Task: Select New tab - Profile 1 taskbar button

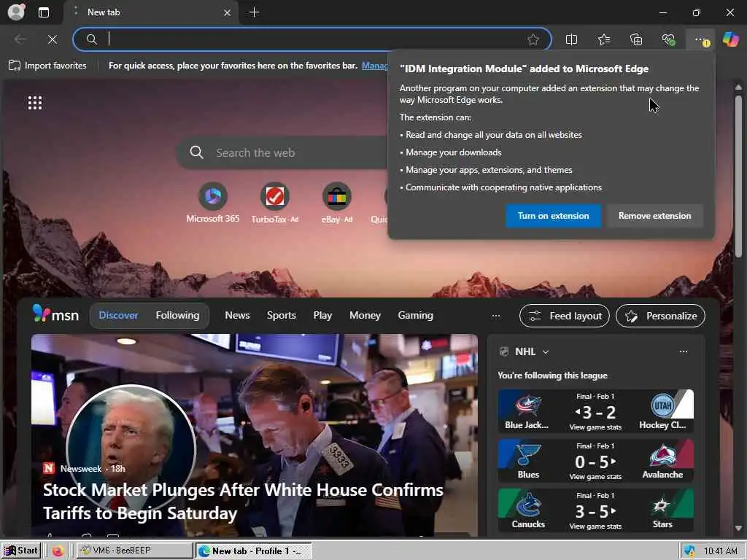Action: 253,551
